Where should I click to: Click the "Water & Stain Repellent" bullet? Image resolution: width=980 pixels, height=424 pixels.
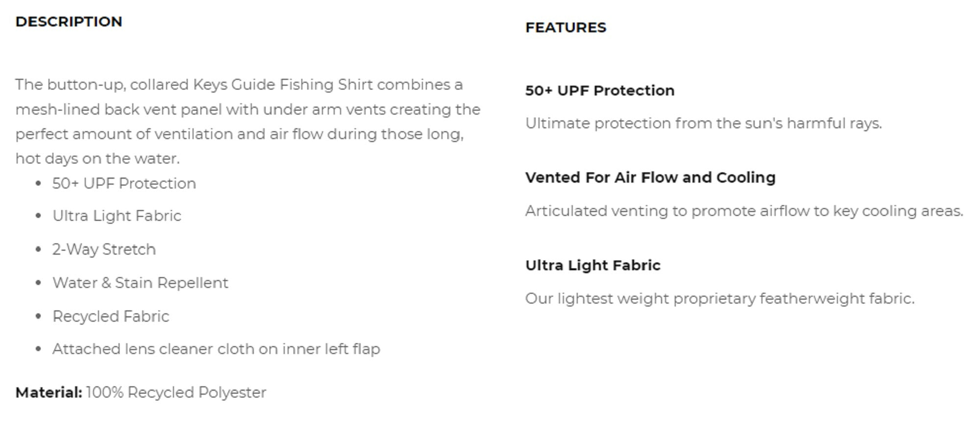pyautogui.click(x=140, y=283)
